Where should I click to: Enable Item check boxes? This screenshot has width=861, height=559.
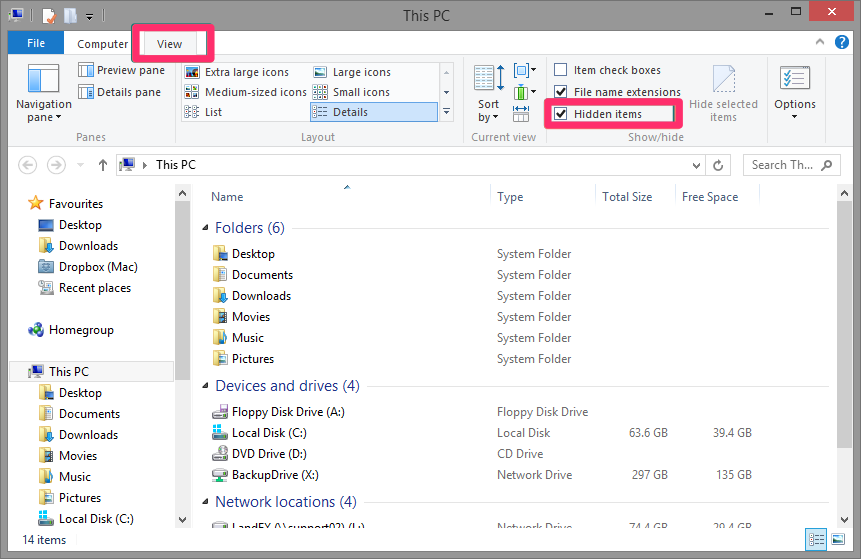(561, 70)
